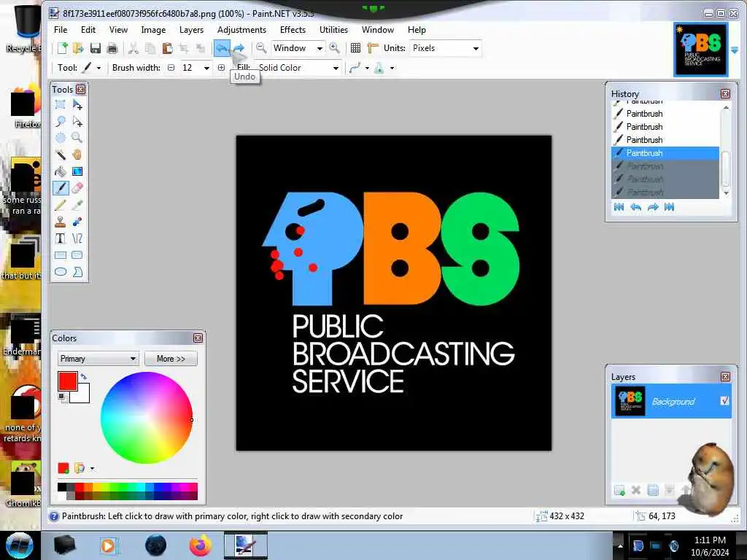Click the white secondary color swatch
747x560 pixels.
(82, 395)
